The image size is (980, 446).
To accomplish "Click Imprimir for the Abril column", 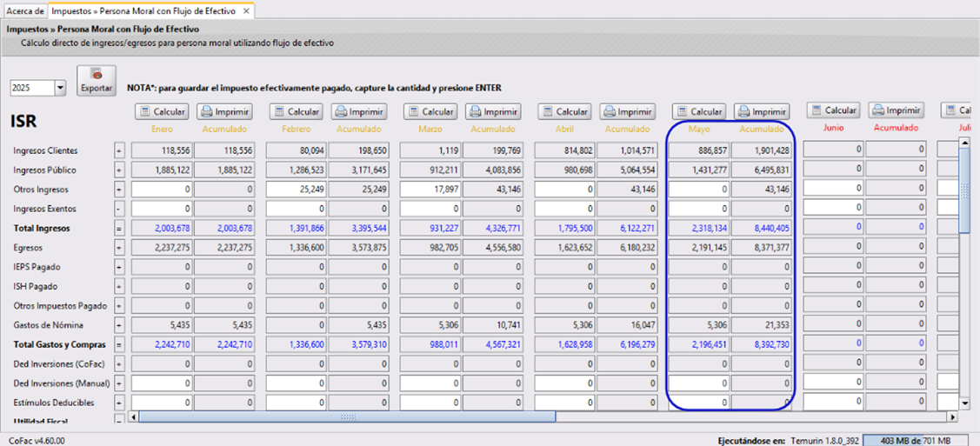I will tap(627, 111).
